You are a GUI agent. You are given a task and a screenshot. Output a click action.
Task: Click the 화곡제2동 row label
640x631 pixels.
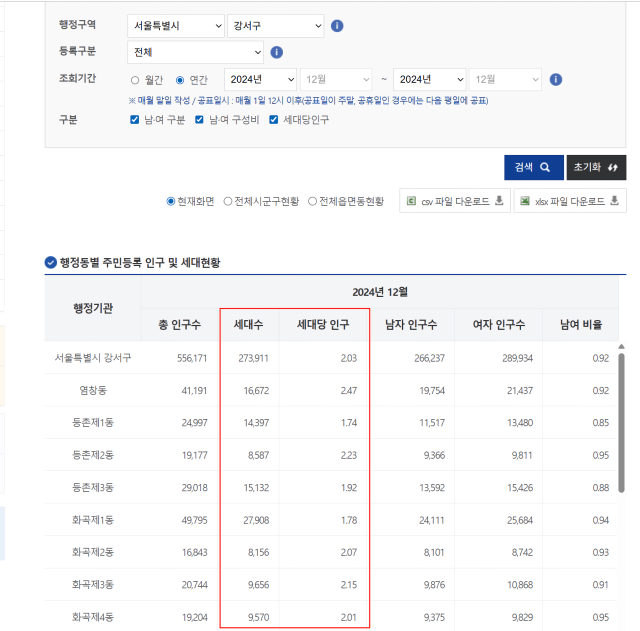pyautogui.click(x=93, y=552)
